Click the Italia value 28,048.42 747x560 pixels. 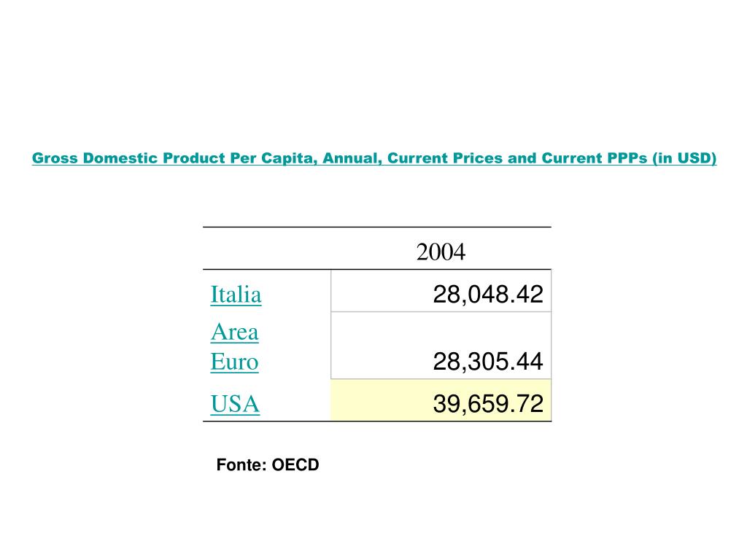coord(487,295)
